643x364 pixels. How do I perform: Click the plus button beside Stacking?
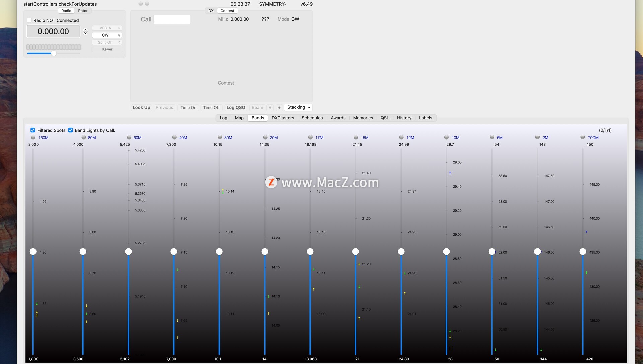coord(279,108)
